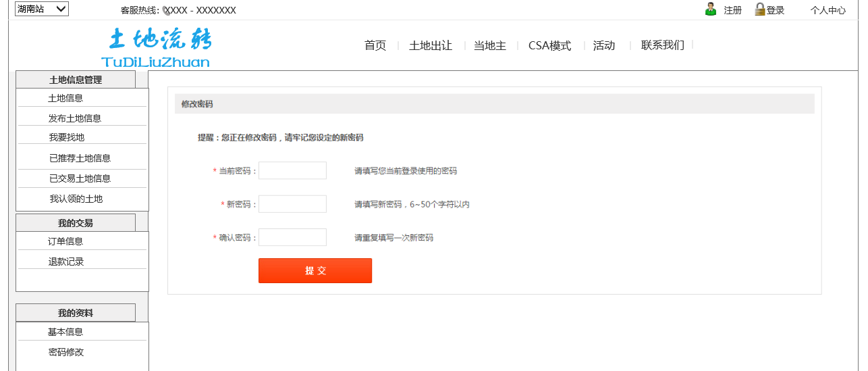
Task: Focus the 确认密码 input field
Action: [292, 237]
